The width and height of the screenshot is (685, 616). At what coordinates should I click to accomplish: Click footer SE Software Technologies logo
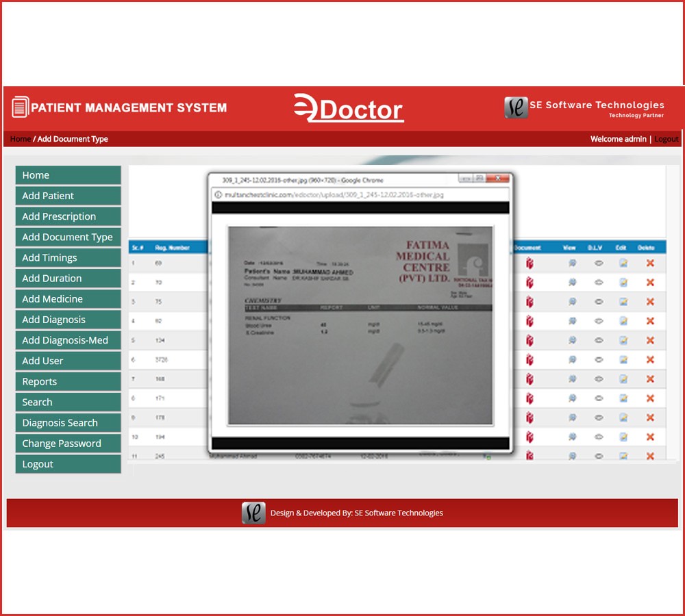[x=253, y=513]
